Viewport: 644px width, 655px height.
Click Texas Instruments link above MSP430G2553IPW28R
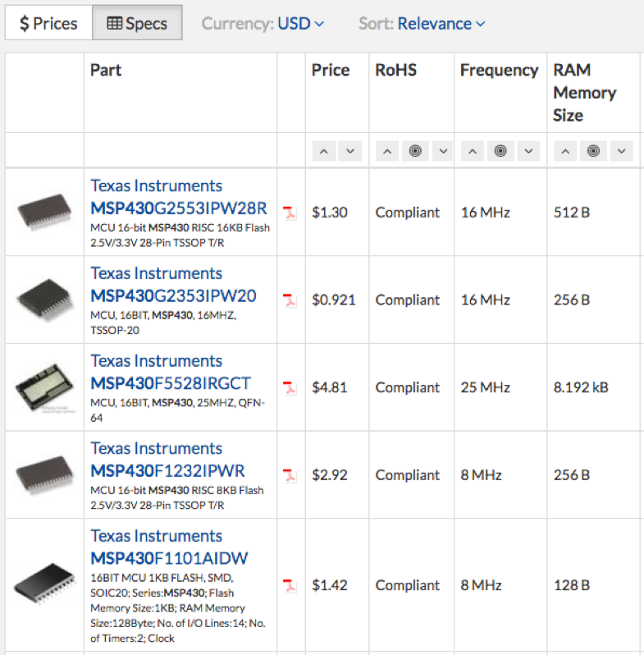(x=156, y=186)
